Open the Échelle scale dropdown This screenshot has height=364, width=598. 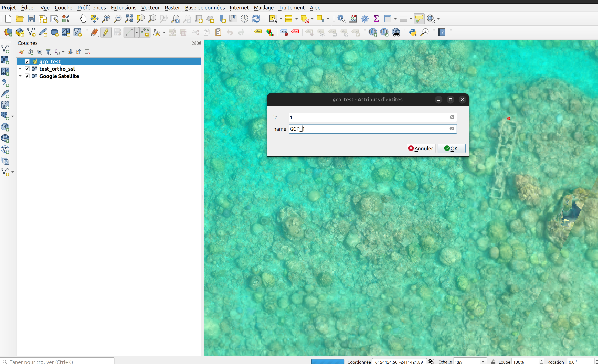coord(483,362)
